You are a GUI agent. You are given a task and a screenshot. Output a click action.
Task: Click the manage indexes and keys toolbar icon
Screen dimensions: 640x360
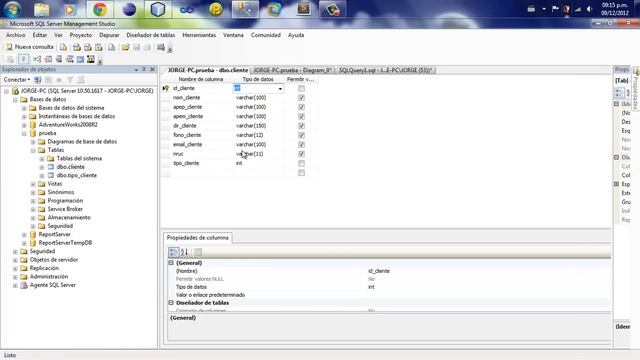coord(48,60)
